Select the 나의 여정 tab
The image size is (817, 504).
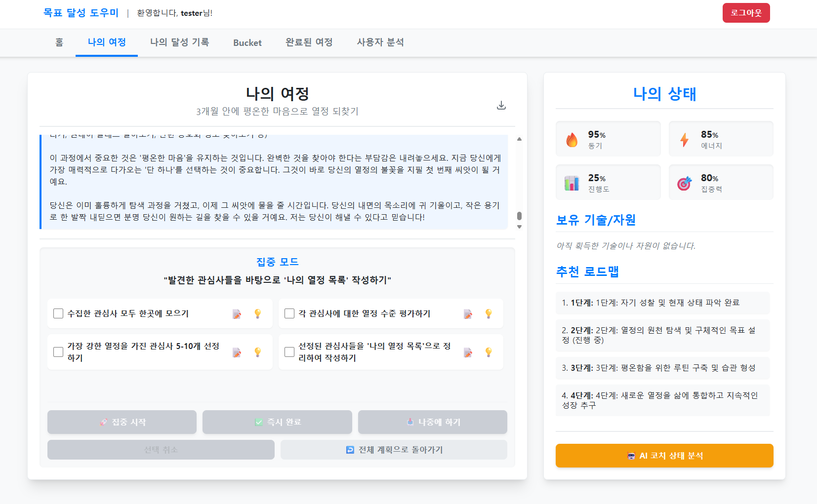[x=107, y=42]
